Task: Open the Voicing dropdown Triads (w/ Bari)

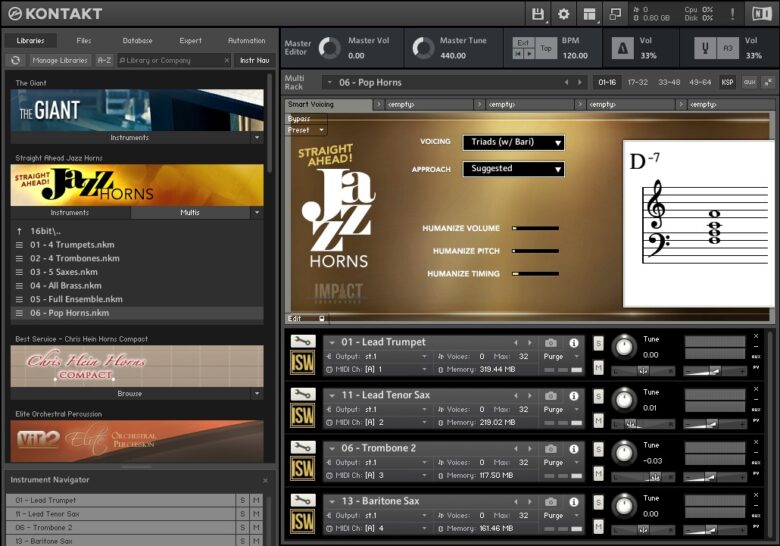Action: 514,142
